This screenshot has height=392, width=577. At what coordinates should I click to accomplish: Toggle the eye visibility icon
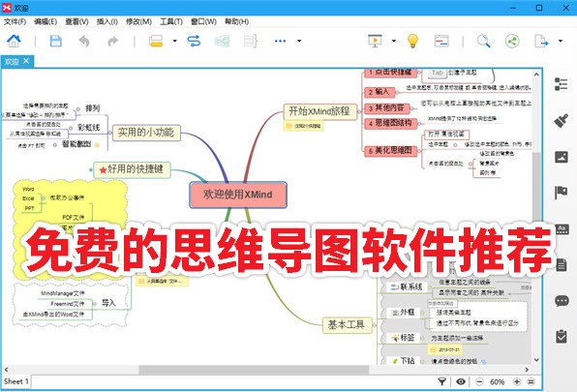(x=461, y=381)
